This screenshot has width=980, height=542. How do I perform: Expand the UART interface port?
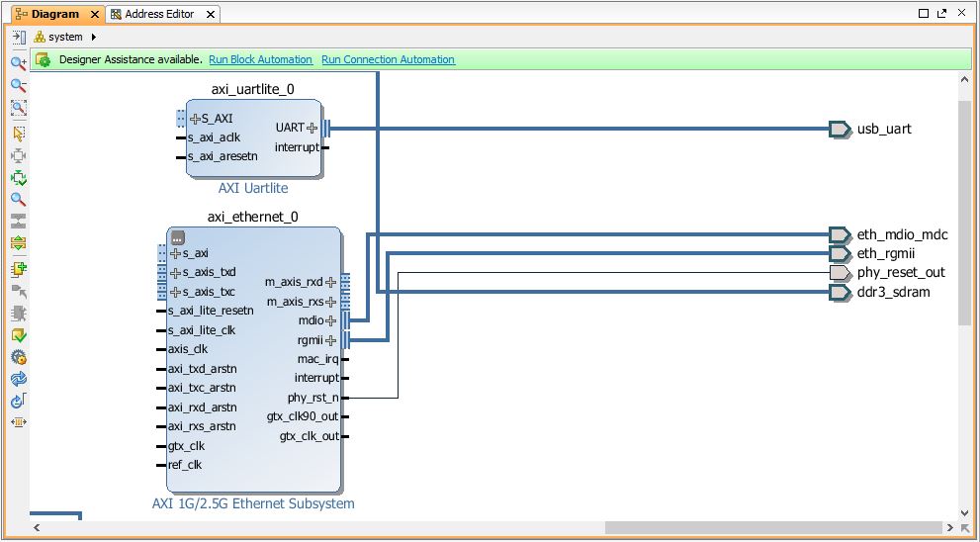coord(312,129)
